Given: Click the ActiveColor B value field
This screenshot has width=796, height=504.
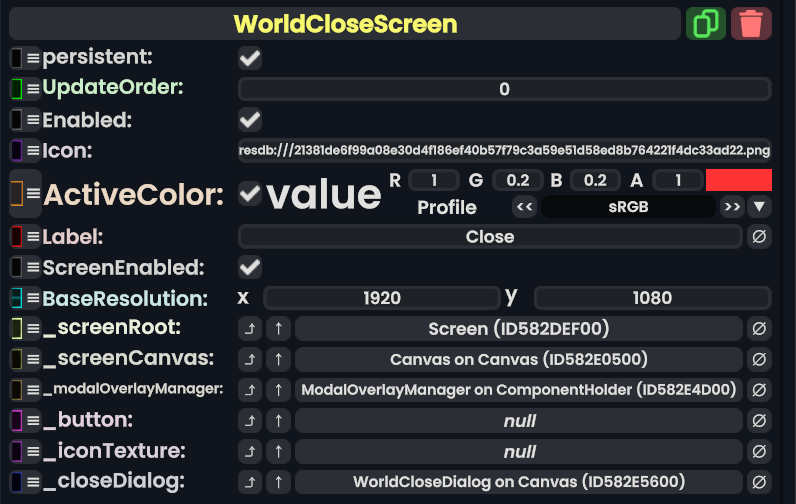Looking at the screenshot, I should tap(595, 180).
